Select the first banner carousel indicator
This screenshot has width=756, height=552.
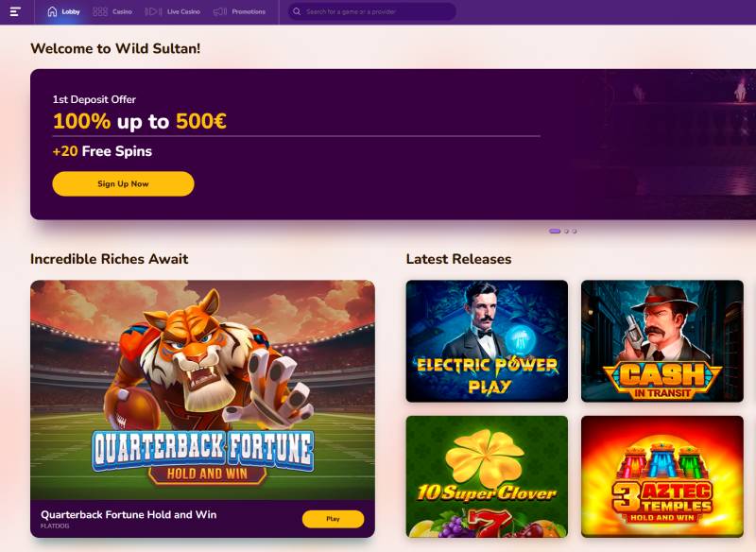click(555, 231)
